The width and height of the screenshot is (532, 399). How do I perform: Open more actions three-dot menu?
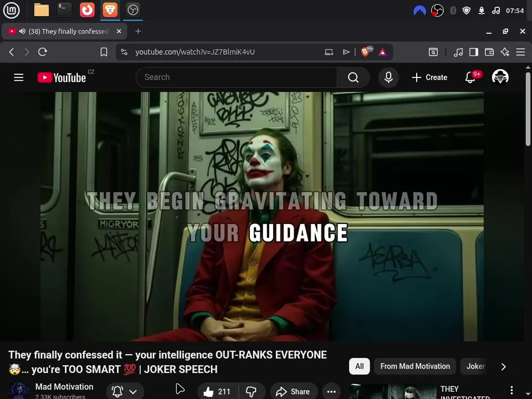pos(331,392)
